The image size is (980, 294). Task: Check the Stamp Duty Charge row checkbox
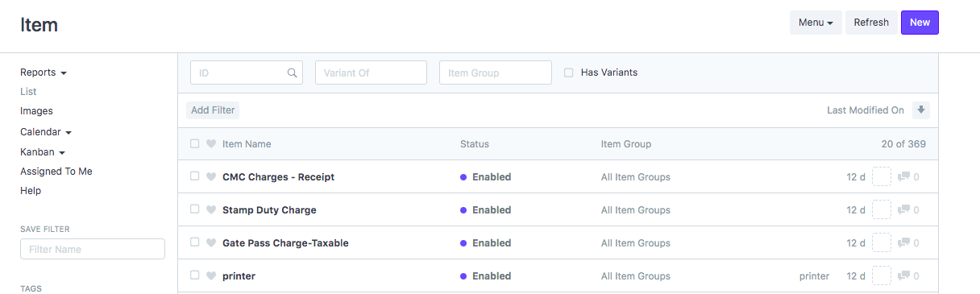194,209
